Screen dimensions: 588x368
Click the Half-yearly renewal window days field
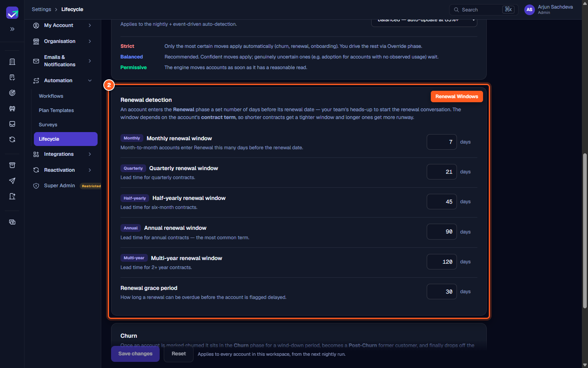pyautogui.click(x=442, y=202)
